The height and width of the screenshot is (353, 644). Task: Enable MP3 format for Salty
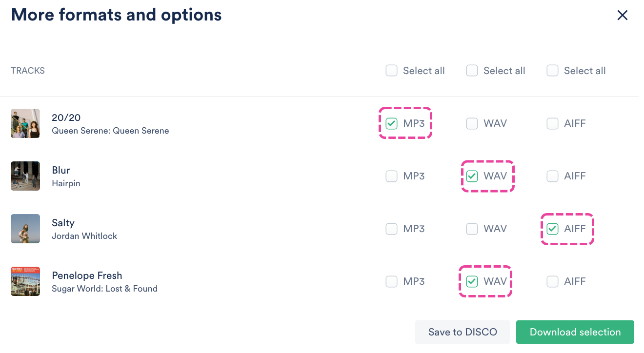click(391, 229)
